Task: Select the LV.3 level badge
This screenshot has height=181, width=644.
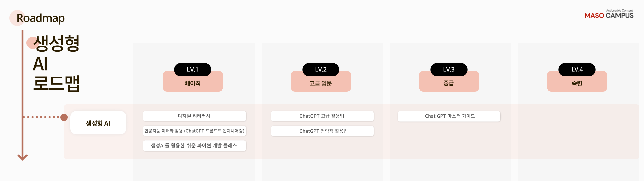Action: coord(449,69)
